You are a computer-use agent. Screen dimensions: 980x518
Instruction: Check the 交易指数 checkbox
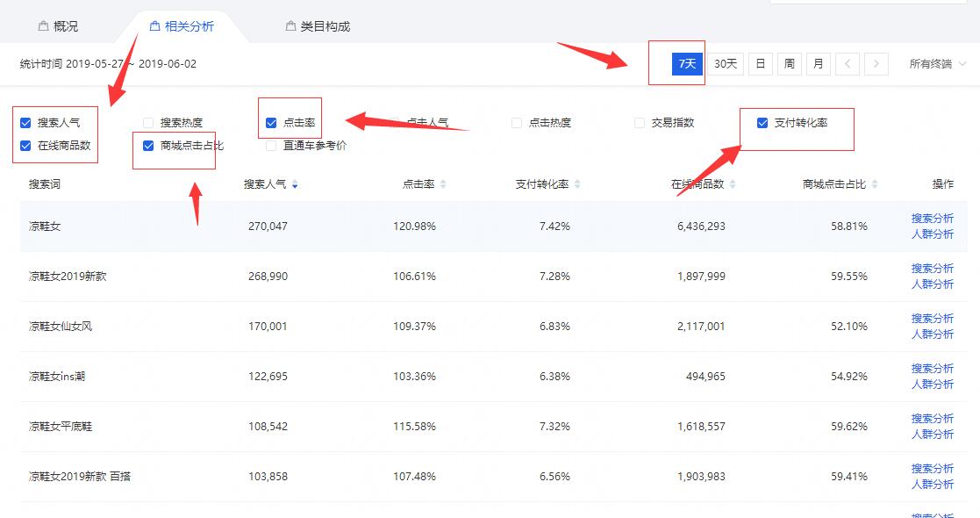(x=640, y=123)
